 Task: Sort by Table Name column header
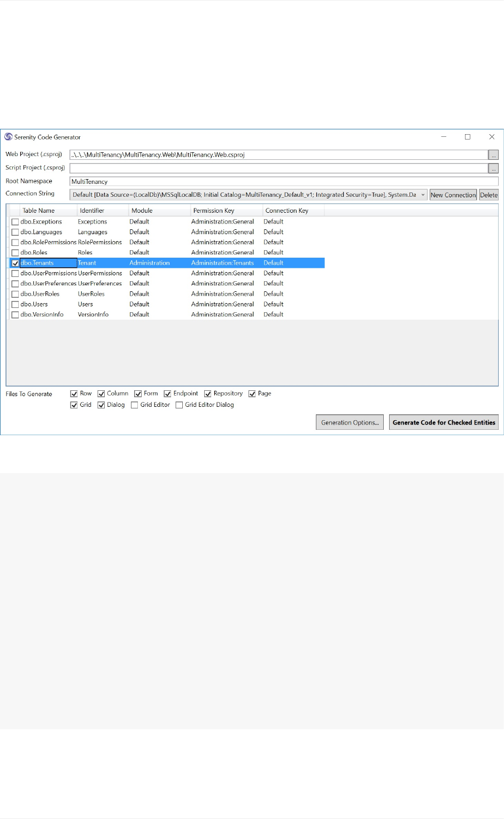click(x=49, y=211)
